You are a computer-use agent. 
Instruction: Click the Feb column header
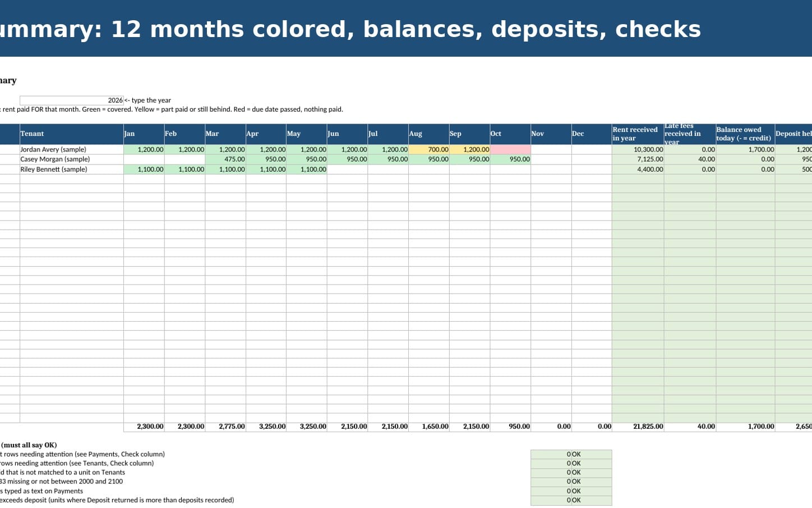tap(184, 134)
